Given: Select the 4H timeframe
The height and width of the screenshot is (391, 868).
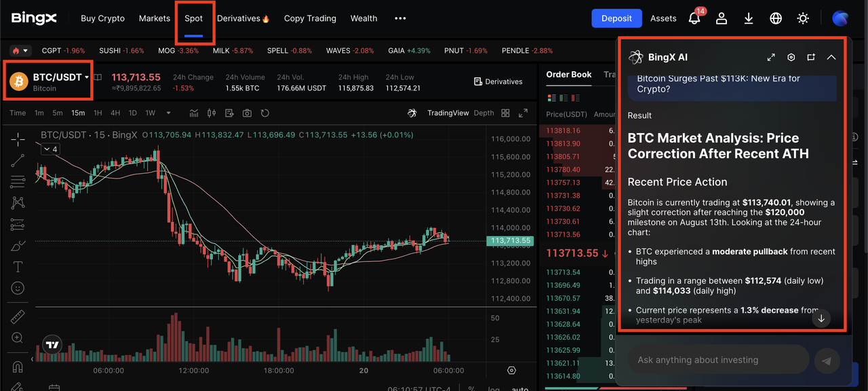Looking at the screenshot, I should pos(115,113).
